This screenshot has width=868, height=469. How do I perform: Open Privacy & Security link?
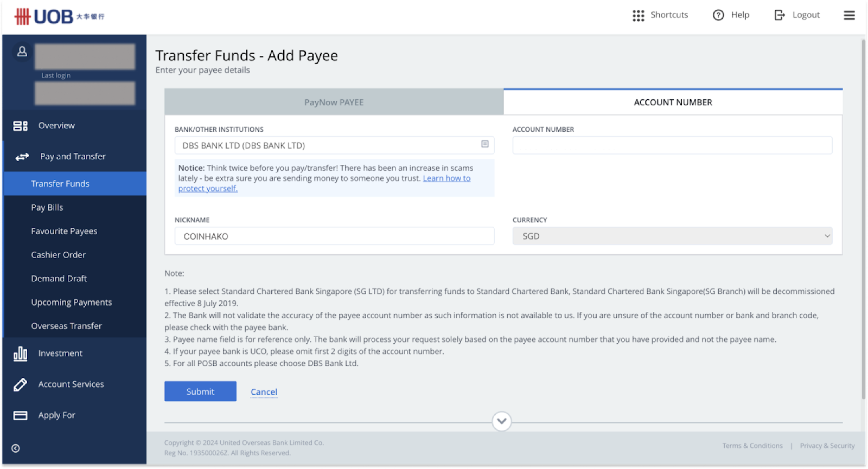[827, 446]
